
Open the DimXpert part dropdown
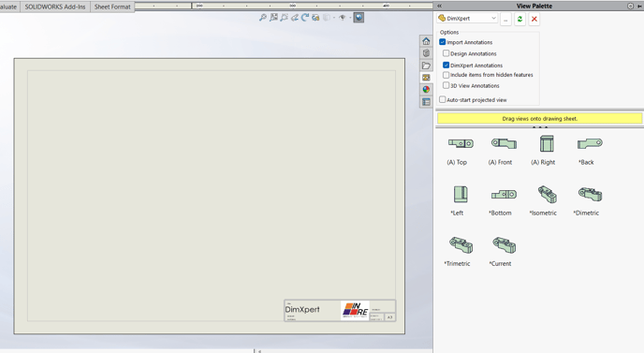[x=467, y=18]
